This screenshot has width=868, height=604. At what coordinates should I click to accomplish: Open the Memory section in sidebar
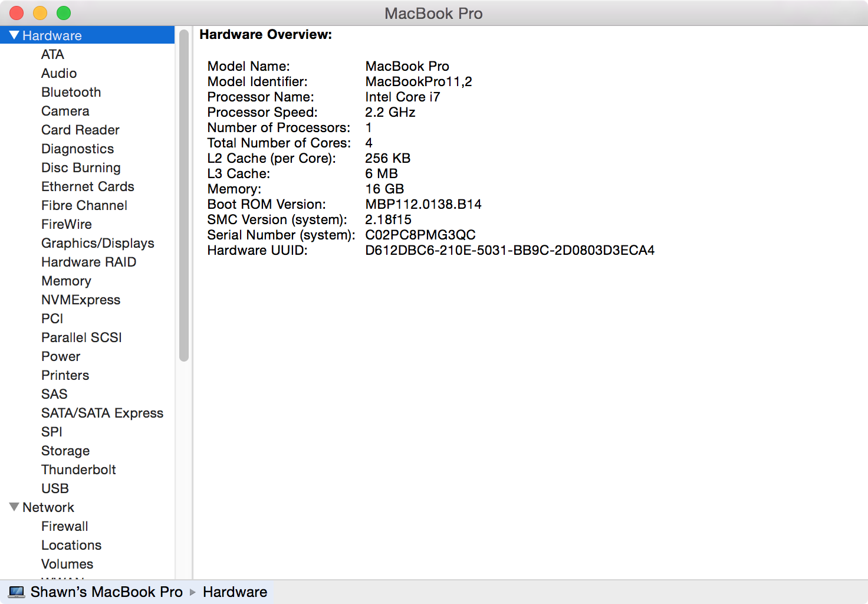tap(66, 281)
